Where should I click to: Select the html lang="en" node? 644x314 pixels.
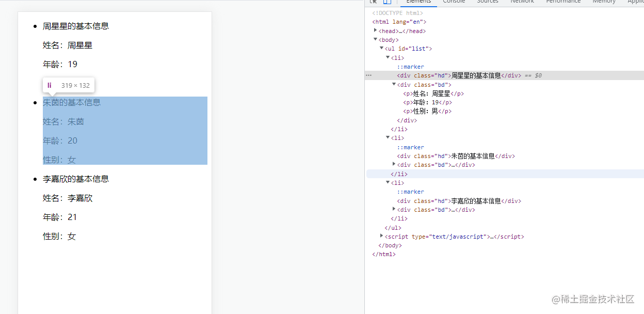(x=399, y=22)
